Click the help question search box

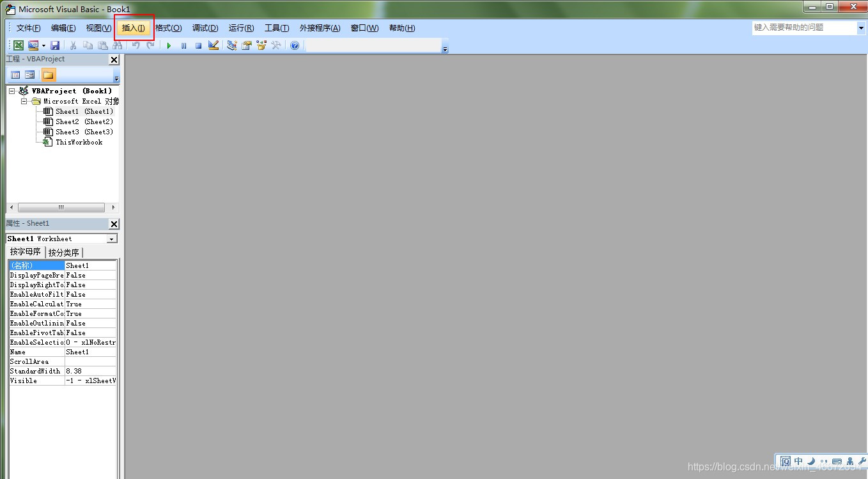(x=803, y=27)
